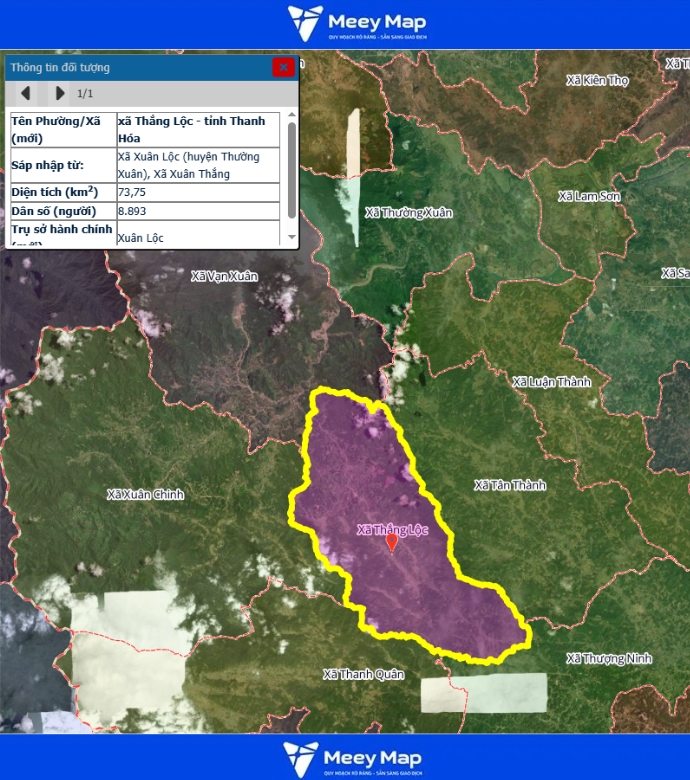690x780 pixels.
Task: Select the Xã Vạn Xuân commune label
Action: pos(224,276)
